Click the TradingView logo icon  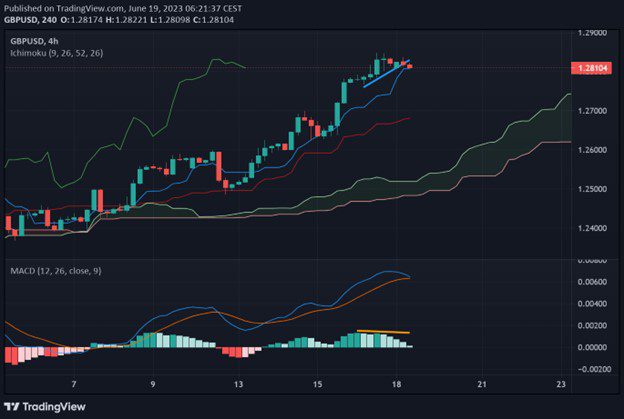tap(14, 407)
